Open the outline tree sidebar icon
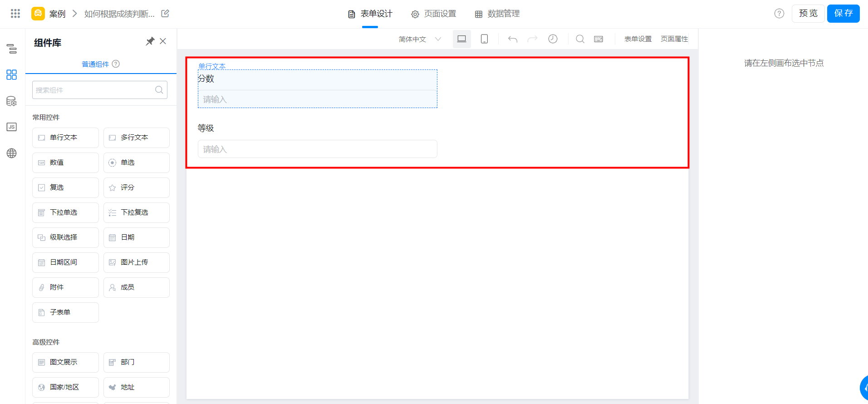This screenshot has height=404, width=868. tap(12, 49)
